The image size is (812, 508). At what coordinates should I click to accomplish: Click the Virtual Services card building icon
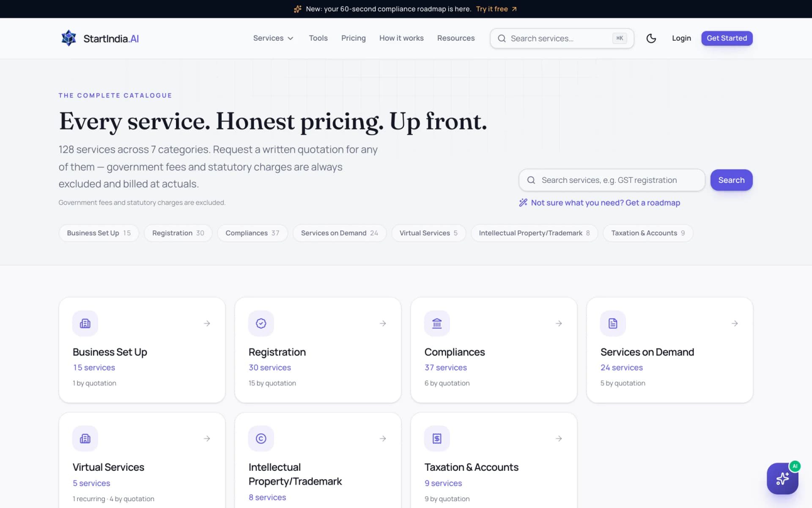coord(85,439)
